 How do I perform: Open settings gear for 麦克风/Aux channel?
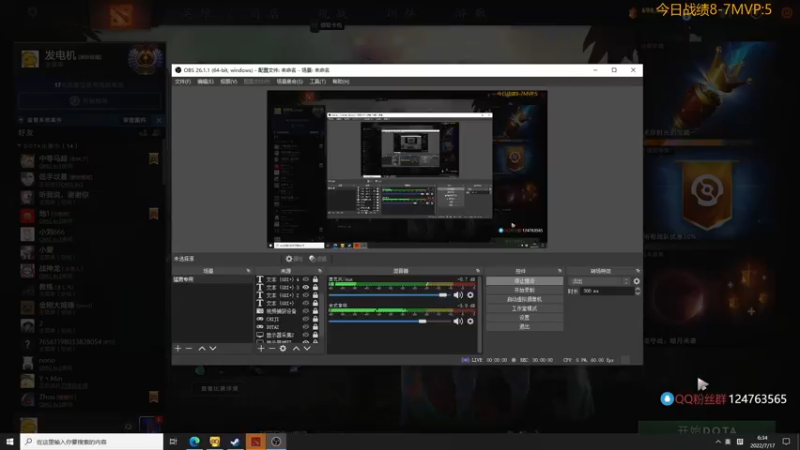[x=470, y=295]
